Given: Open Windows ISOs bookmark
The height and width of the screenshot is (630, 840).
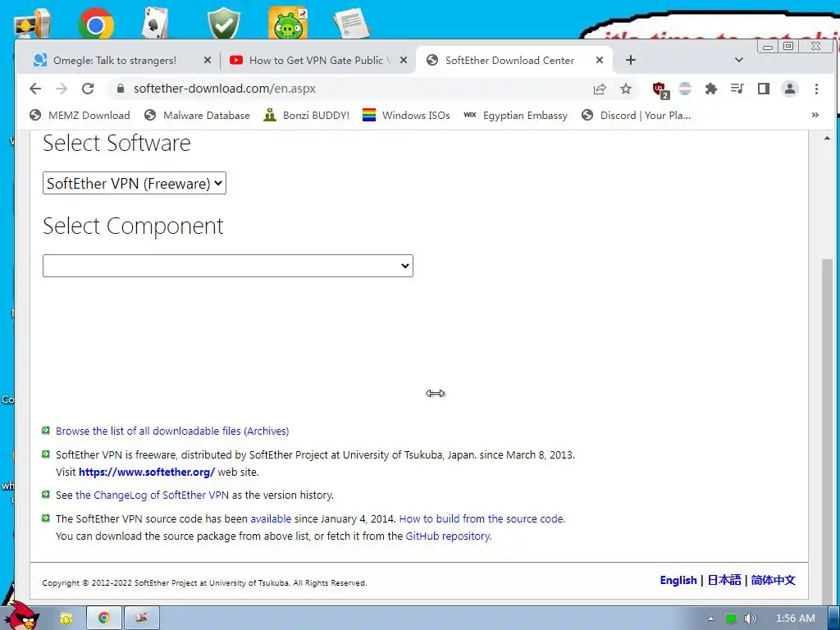Looking at the screenshot, I should click(406, 115).
